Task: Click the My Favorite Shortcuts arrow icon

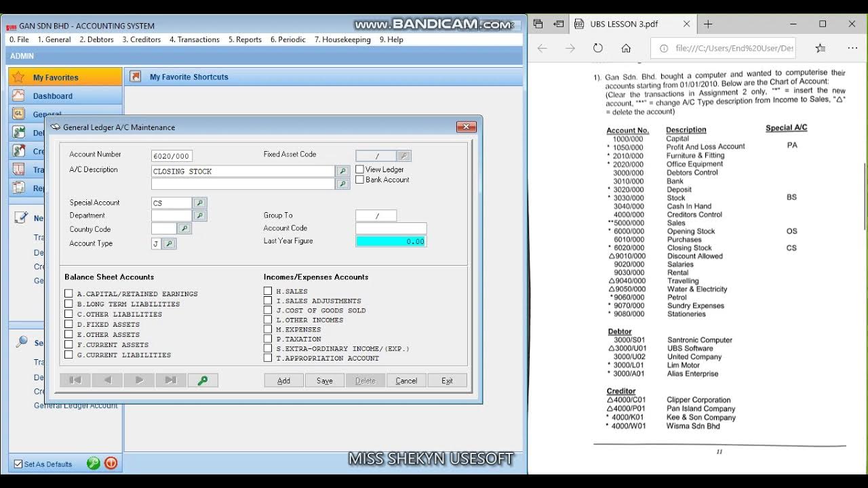Action: pyautogui.click(x=136, y=77)
